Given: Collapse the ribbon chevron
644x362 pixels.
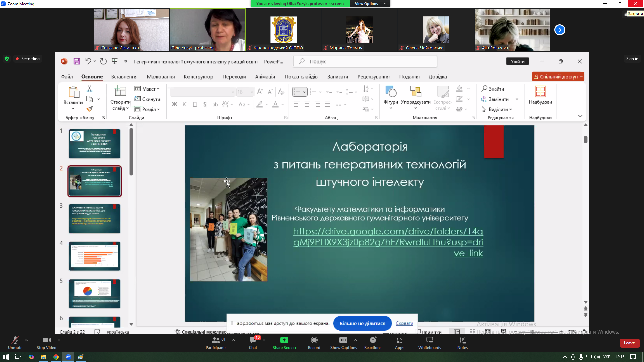Looking at the screenshot, I should point(580,116).
